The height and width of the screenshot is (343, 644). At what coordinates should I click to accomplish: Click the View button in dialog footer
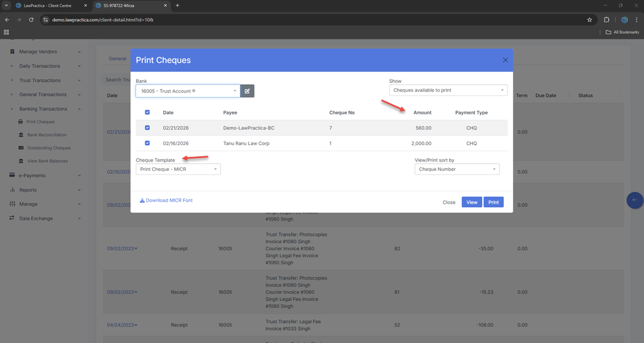tap(471, 202)
